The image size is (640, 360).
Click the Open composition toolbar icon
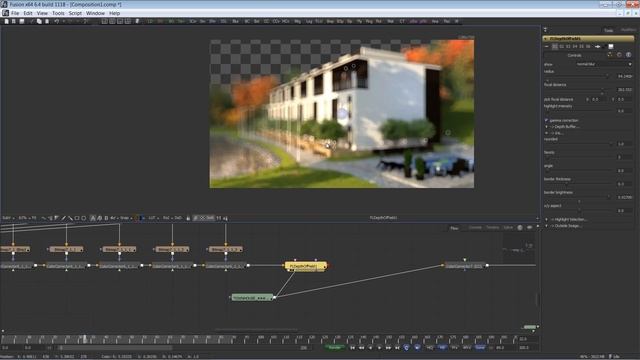(14, 21)
